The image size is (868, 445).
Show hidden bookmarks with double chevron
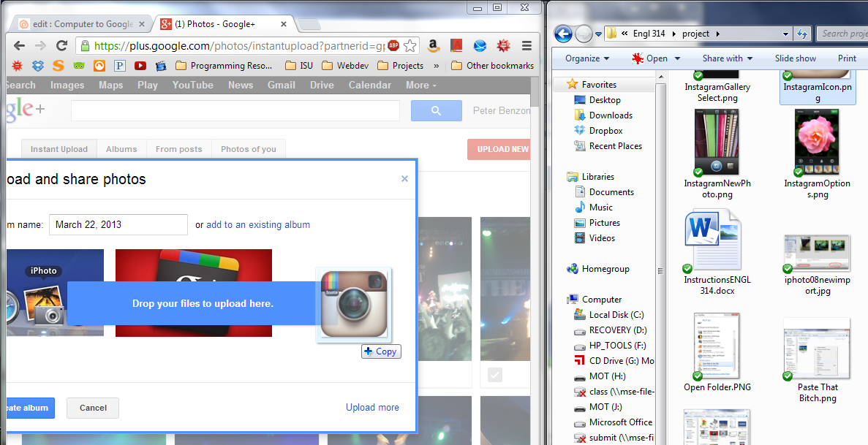pyautogui.click(x=437, y=66)
